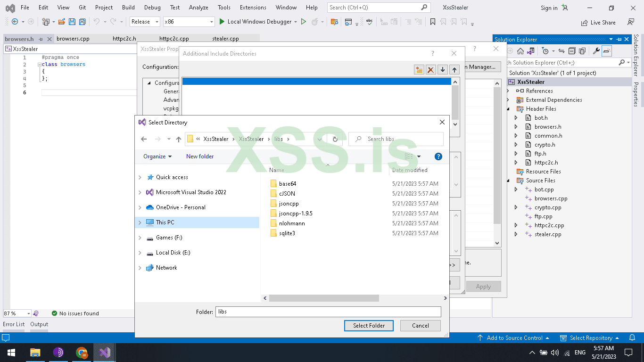The width and height of the screenshot is (644, 362).
Task: Expand Quick access in navigation pane
Action: (140, 177)
